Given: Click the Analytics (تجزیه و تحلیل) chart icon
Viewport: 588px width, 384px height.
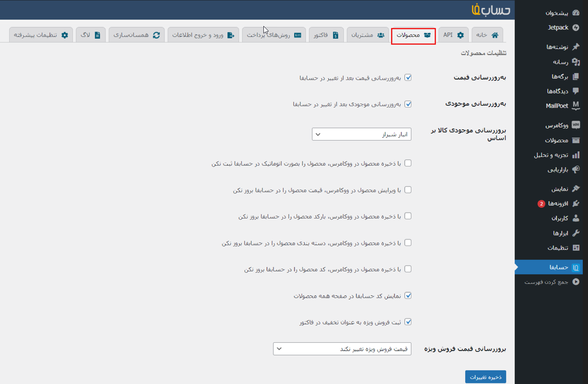Looking at the screenshot, I should click(576, 155).
